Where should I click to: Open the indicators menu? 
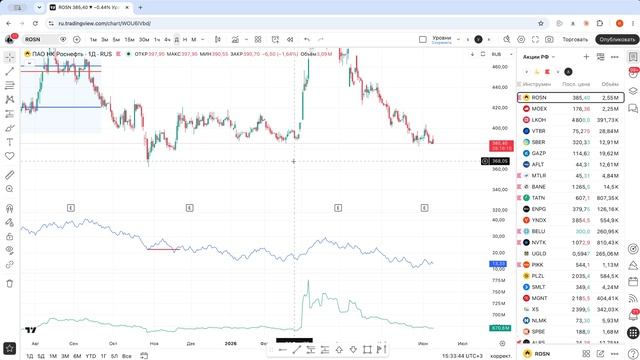tap(236, 40)
